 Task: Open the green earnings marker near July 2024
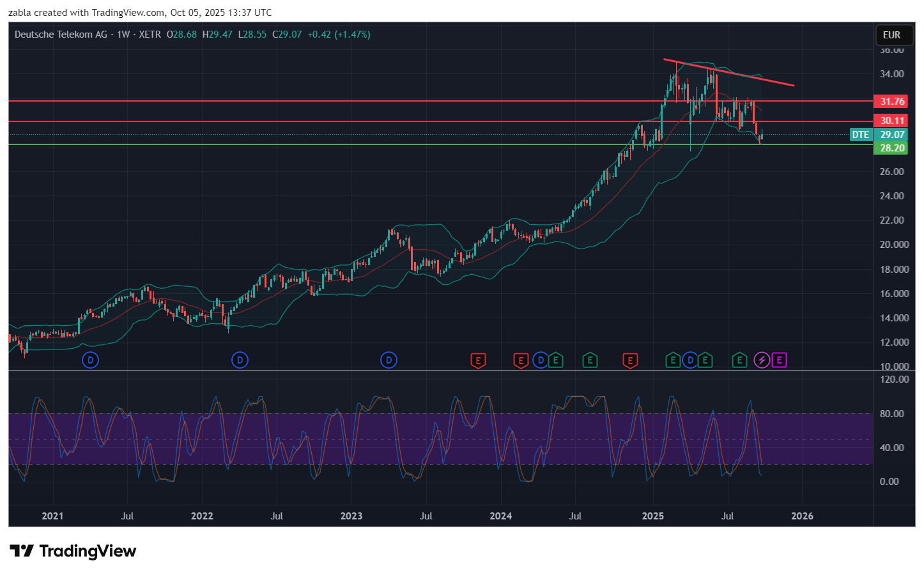tap(590, 361)
